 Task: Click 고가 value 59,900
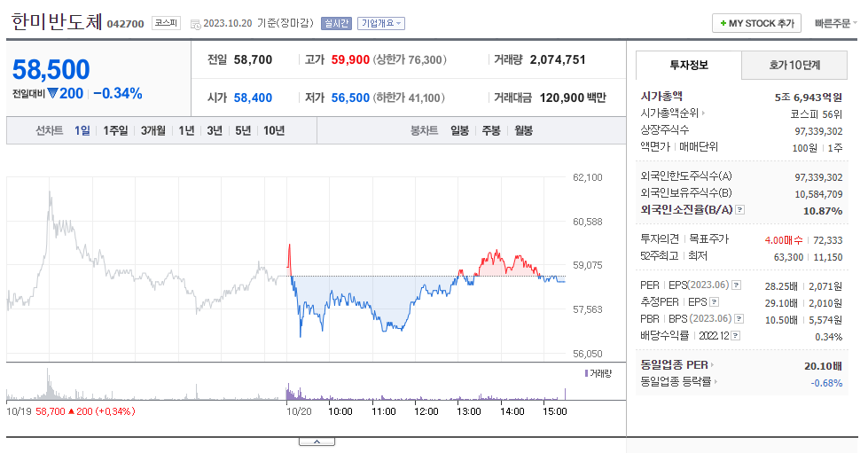[350, 59]
